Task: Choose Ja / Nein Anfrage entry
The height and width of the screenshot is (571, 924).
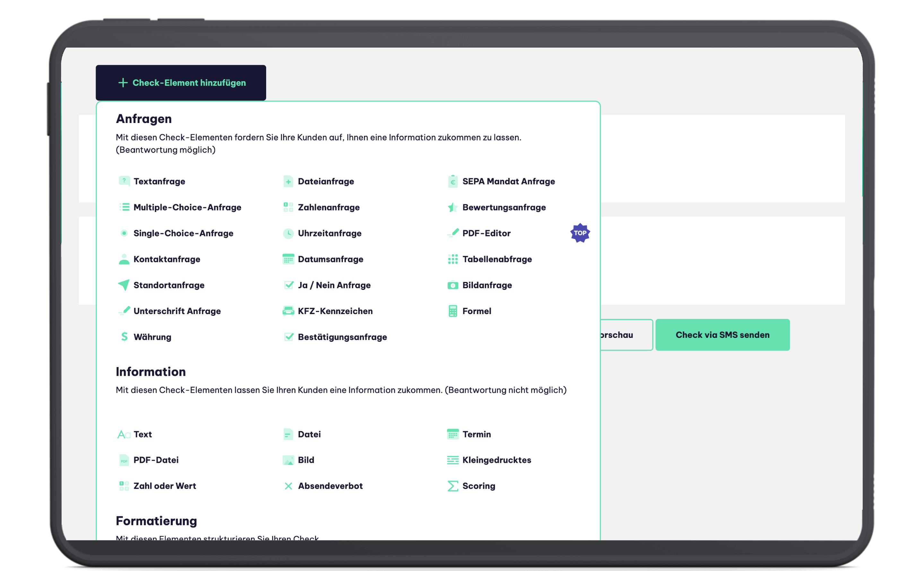Action: (334, 285)
